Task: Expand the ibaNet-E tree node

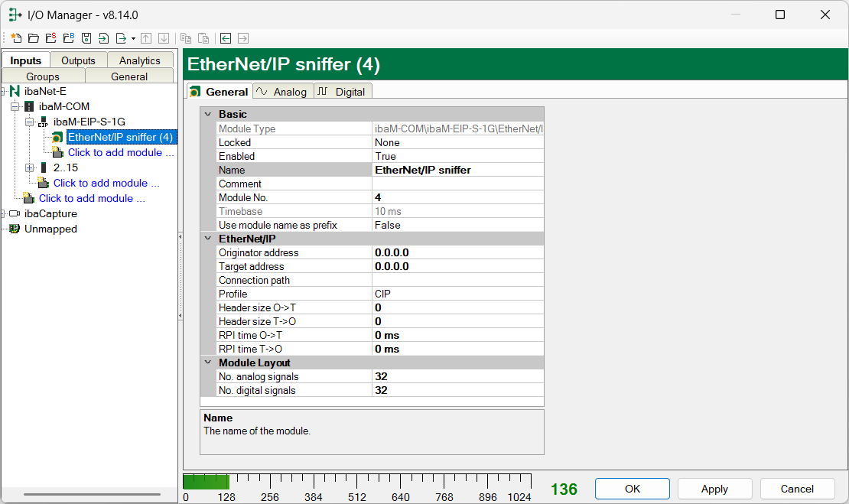Action: [x=3, y=92]
